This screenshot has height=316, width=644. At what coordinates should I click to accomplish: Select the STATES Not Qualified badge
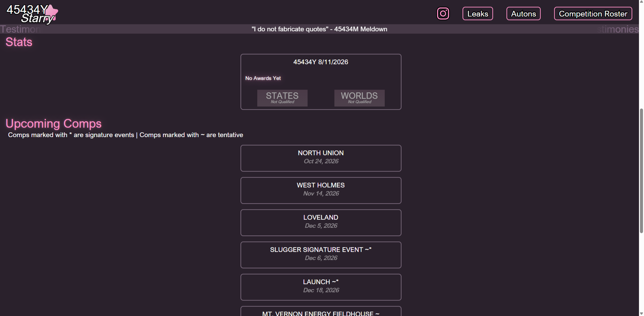pyautogui.click(x=282, y=98)
